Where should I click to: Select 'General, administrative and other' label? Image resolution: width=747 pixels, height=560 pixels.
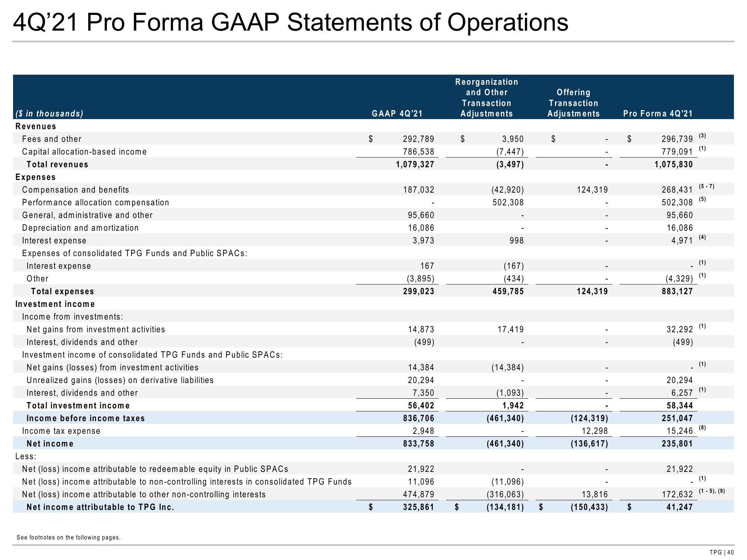87,215
